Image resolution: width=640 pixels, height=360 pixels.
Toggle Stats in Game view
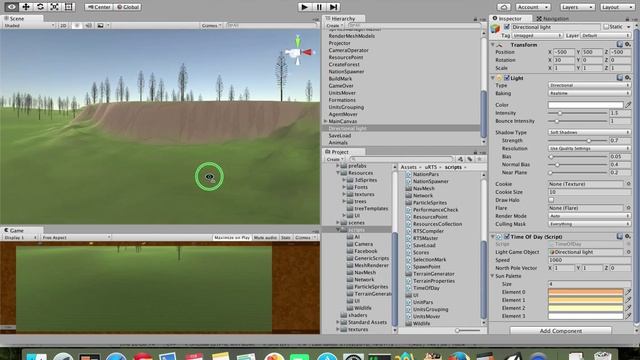[286, 238]
